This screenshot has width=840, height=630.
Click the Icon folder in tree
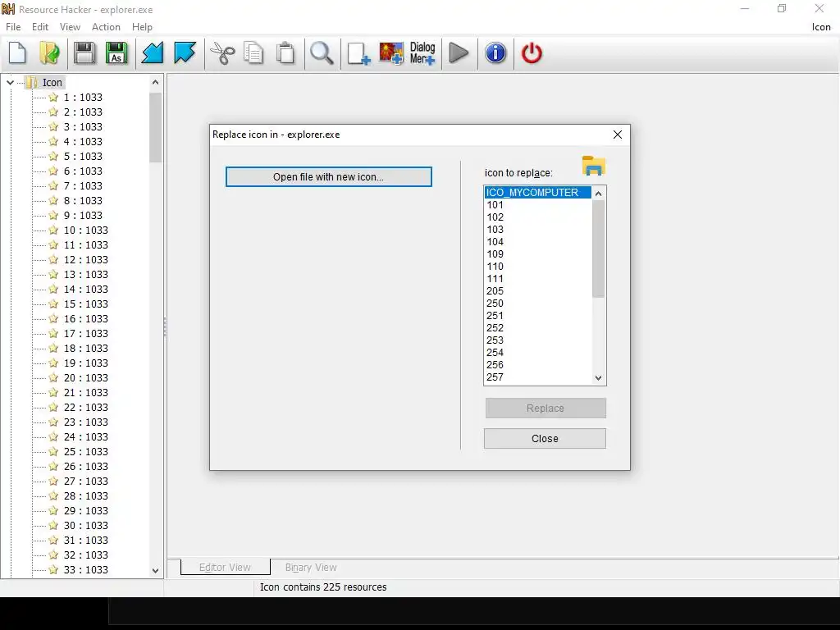tap(52, 83)
